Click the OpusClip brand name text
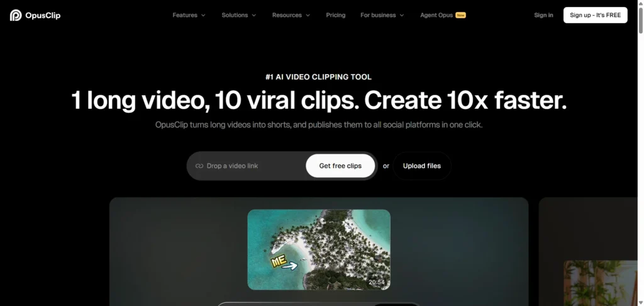The width and height of the screenshot is (644, 306). click(43, 16)
